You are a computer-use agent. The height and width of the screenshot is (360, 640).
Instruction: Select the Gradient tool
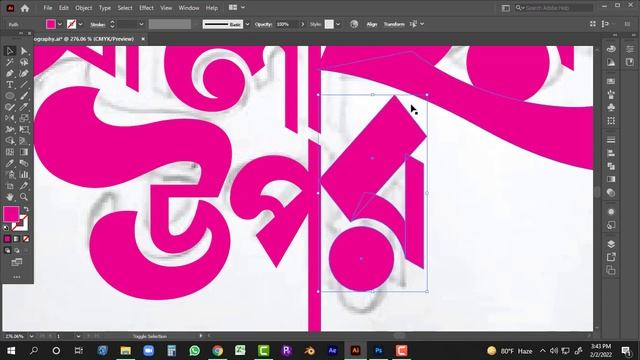click(x=24, y=152)
